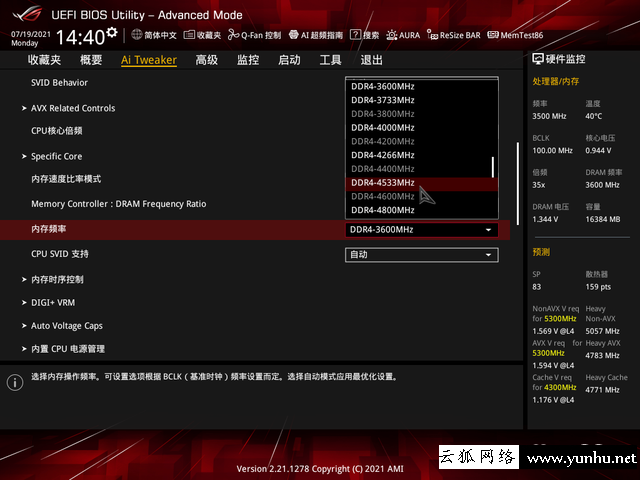Click the main settings page scrollbar

pyautogui.click(x=518, y=183)
